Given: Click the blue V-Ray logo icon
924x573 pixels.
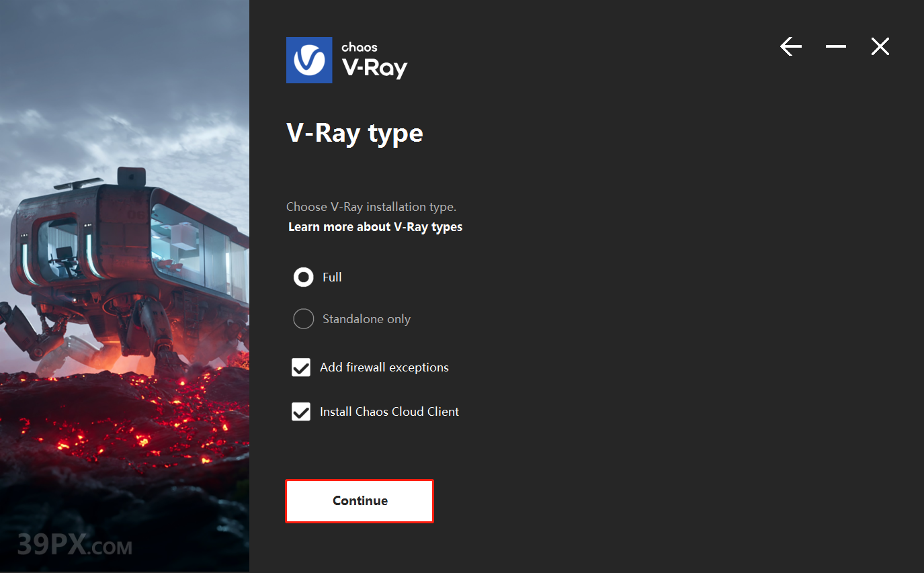Looking at the screenshot, I should [x=309, y=60].
